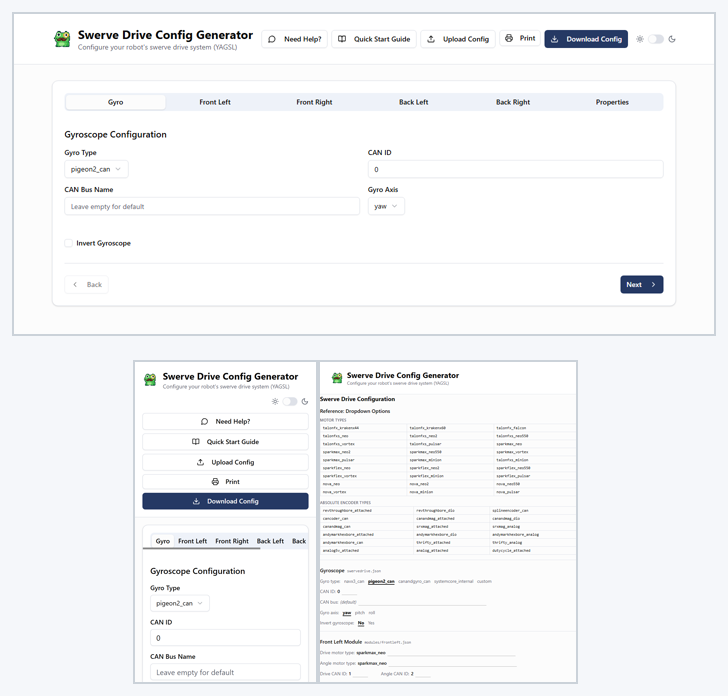This screenshot has height=696, width=728.
Task: Select the desktop Gyro tab
Action: (x=116, y=102)
